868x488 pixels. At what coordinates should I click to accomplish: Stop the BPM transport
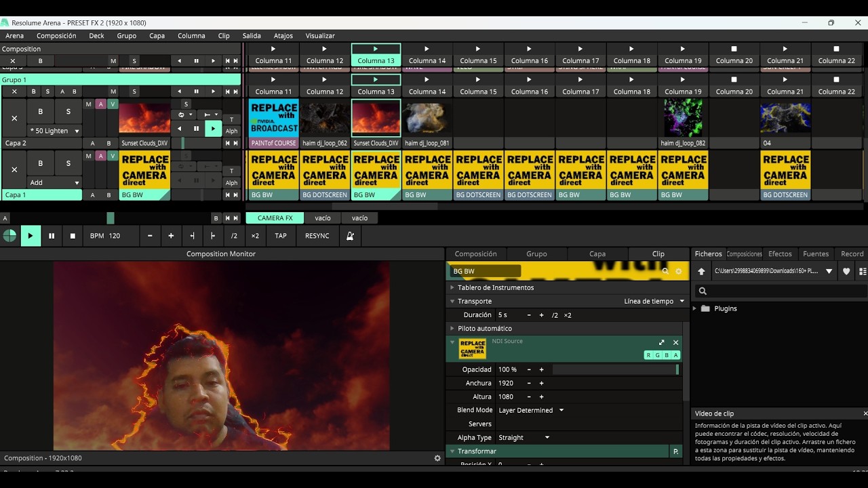click(x=73, y=236)
